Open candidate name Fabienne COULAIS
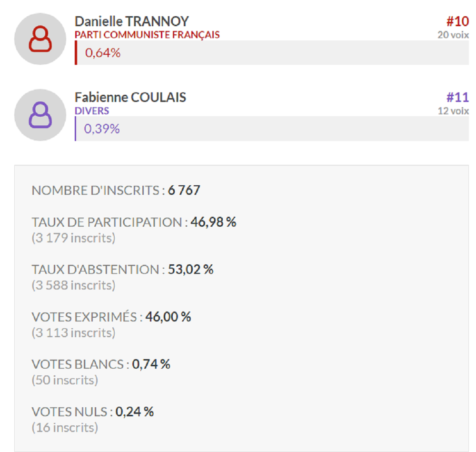Viewport: 476px width, 452px height. pos(130,98)
